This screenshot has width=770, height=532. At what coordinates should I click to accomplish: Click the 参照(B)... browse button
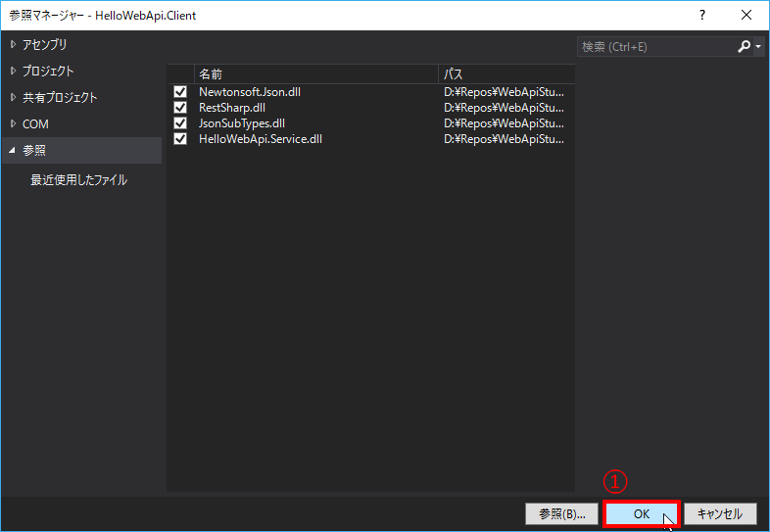coord(561,513)
